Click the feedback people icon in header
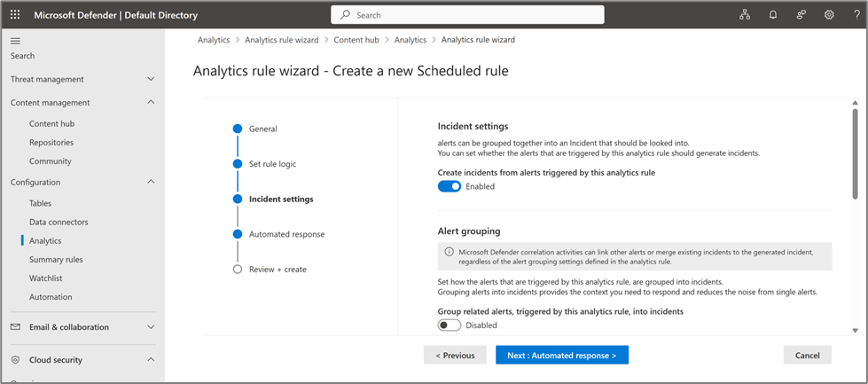This screenshot has height=384, width=868. 801,15
